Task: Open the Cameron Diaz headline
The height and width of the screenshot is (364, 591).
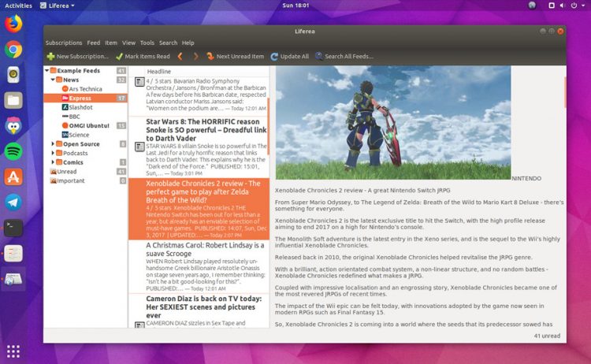Action: pyautogui.click(x=204, y=306)
